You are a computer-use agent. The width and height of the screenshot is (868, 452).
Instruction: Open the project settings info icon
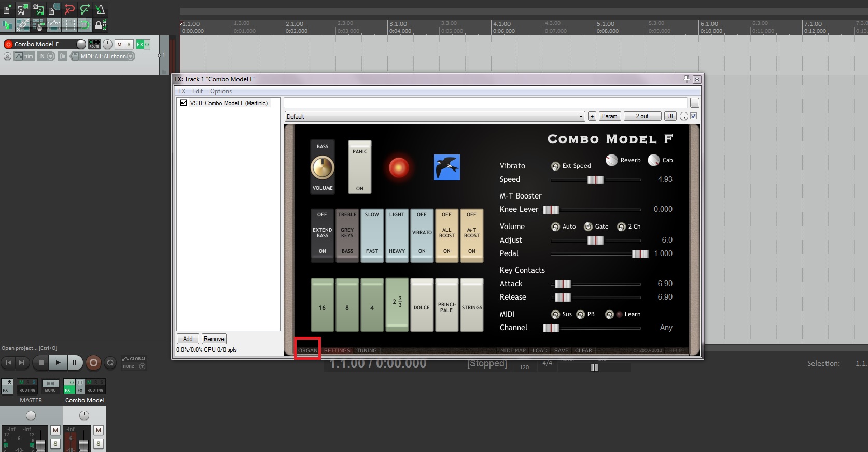click(x=54, y=9)
